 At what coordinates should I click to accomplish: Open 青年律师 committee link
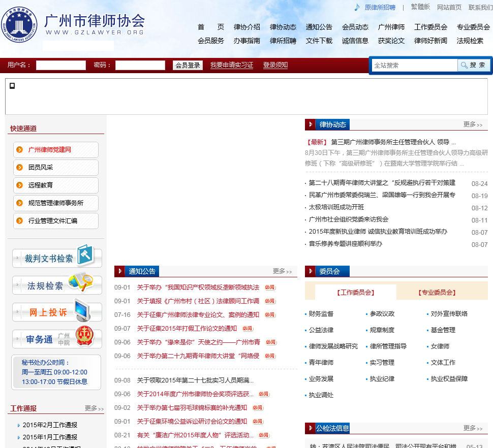click(321, 363)
